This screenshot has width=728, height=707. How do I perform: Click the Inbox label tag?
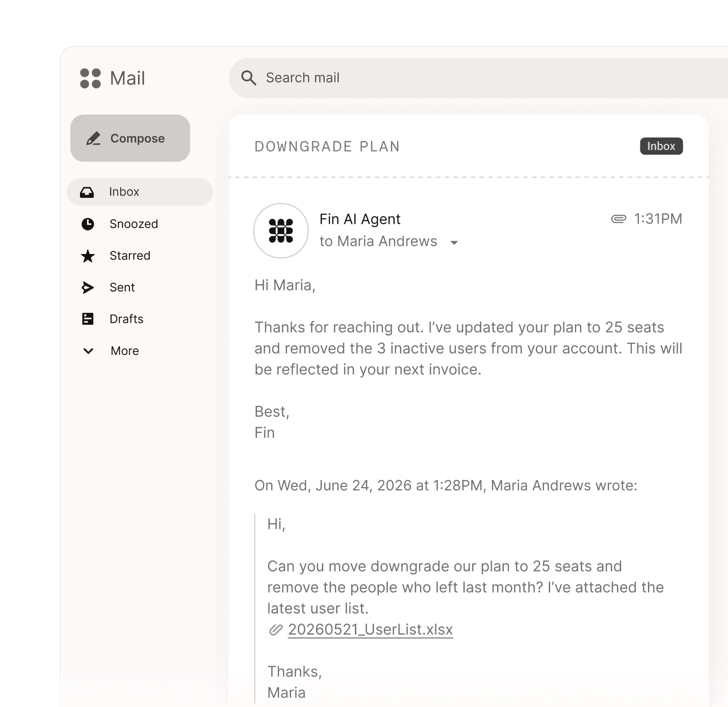pos(661,146)
